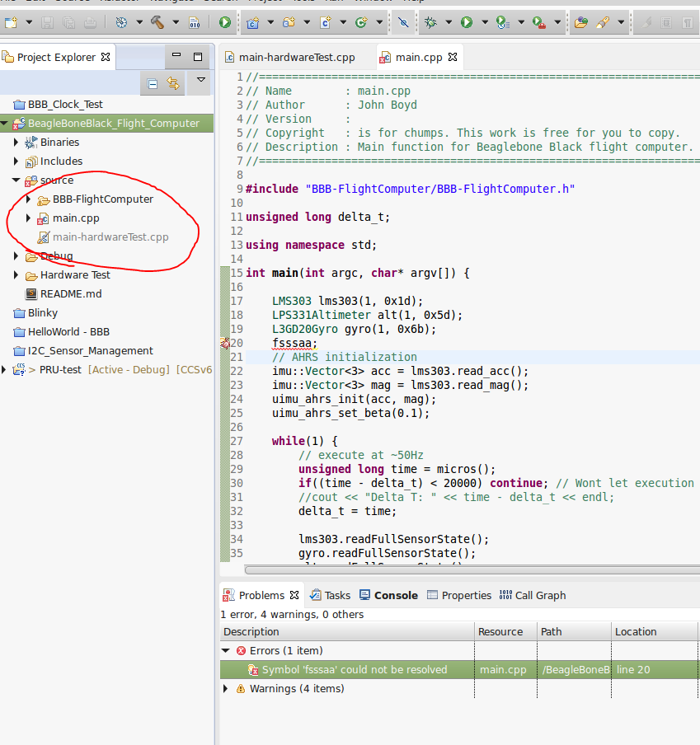Select the 'fsssaa' could not be resolved error row
The image size is (700, 745).
point(458,669)
